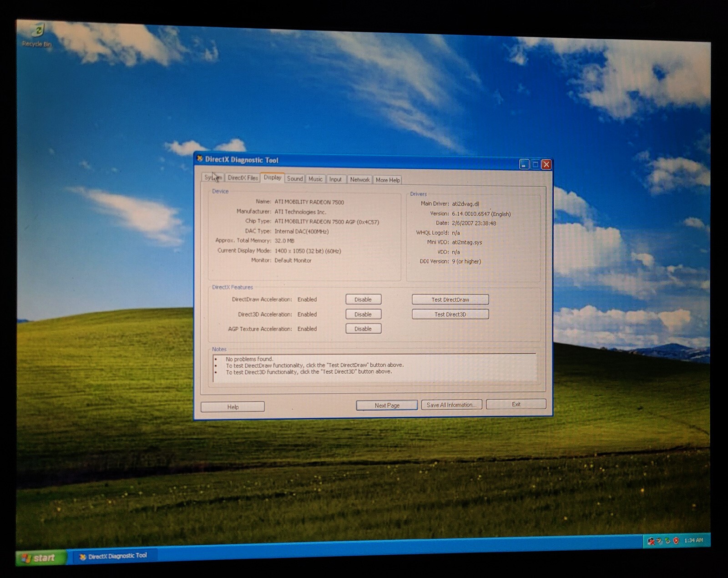The width and height of the screenshot is (728, 578).
Task: Click the taskbar clock showing 1:34 AM
Action: point(693,540)
